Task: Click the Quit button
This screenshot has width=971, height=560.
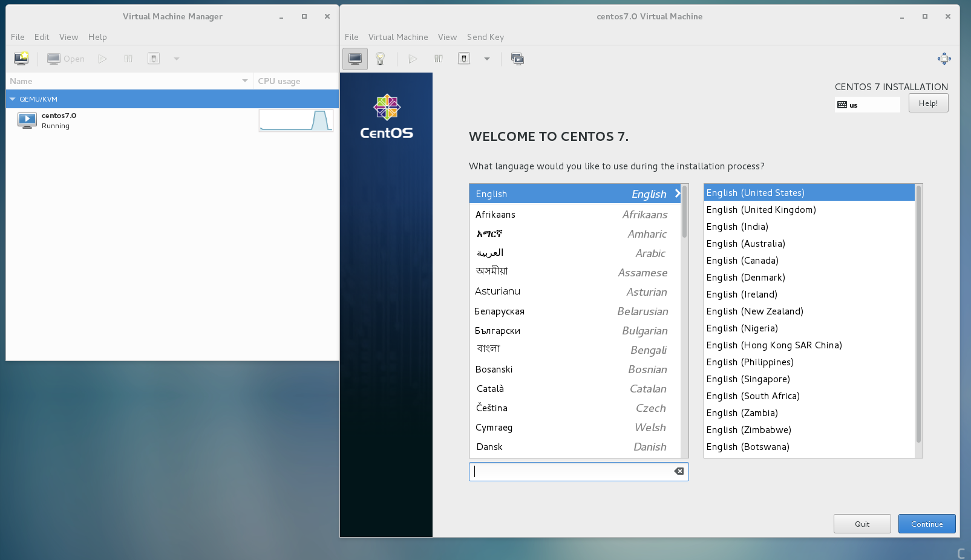Action: point(862,524)
